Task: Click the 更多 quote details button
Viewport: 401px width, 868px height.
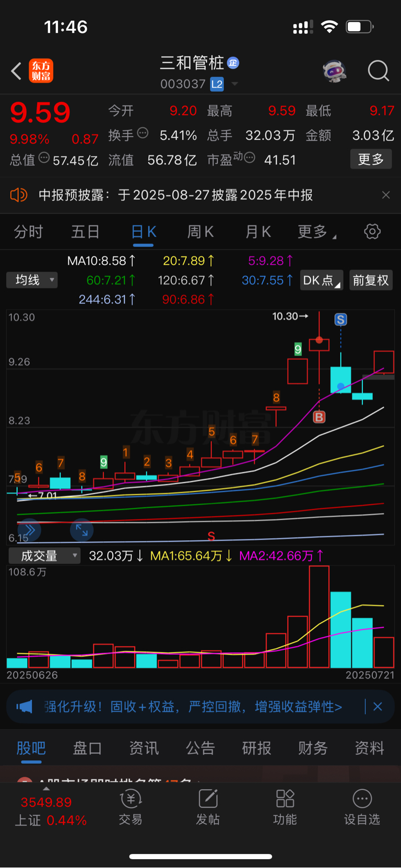Action: click(371, 159)
